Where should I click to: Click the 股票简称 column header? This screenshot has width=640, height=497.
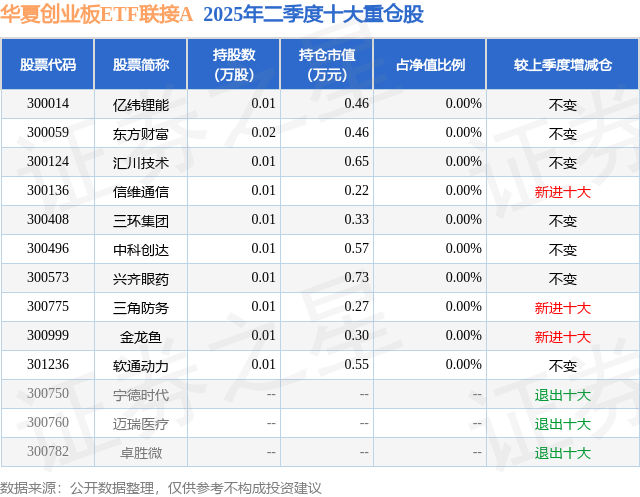tap(141, 64)
